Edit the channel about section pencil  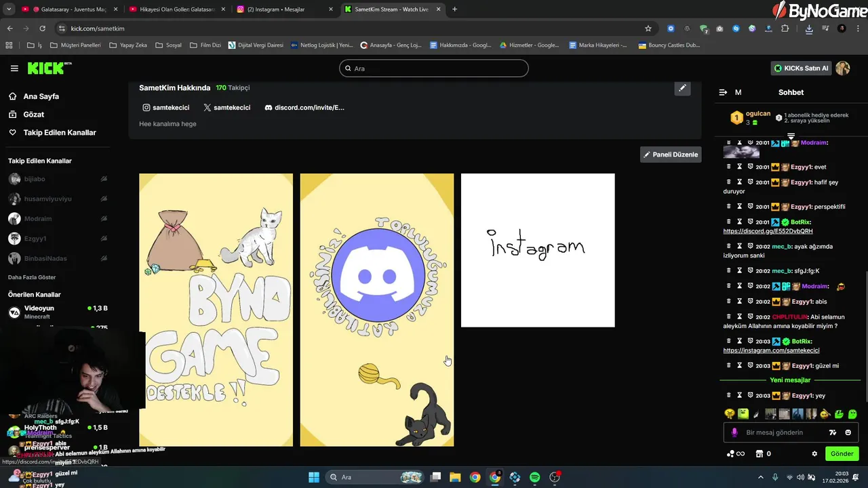[x=682, y=88]
